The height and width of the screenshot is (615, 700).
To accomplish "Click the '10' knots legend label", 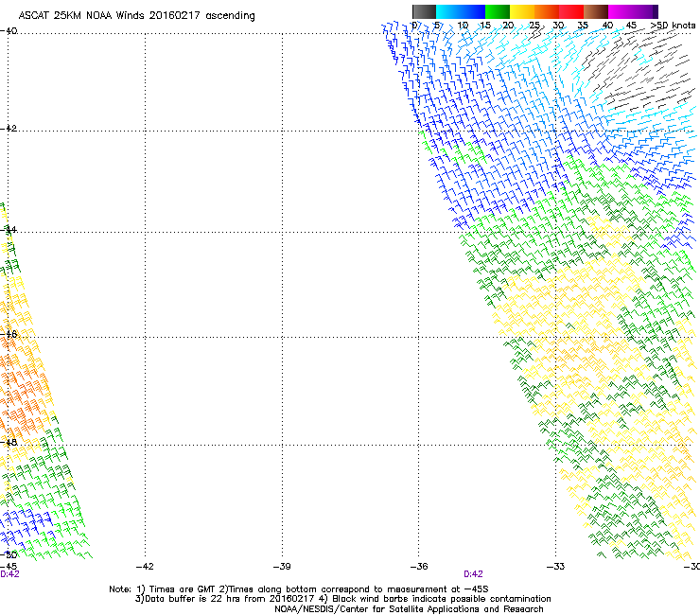I will [463, 26].
